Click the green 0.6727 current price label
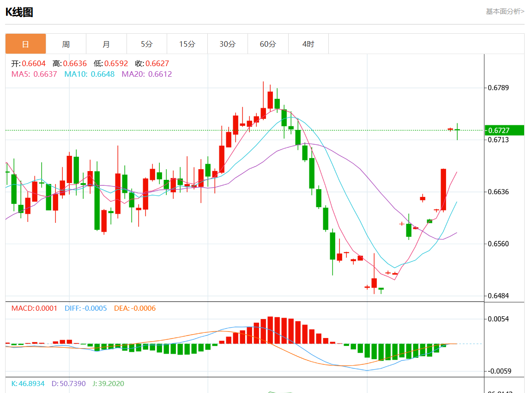This screenshot has width=532, height=393. click(504, 130)
